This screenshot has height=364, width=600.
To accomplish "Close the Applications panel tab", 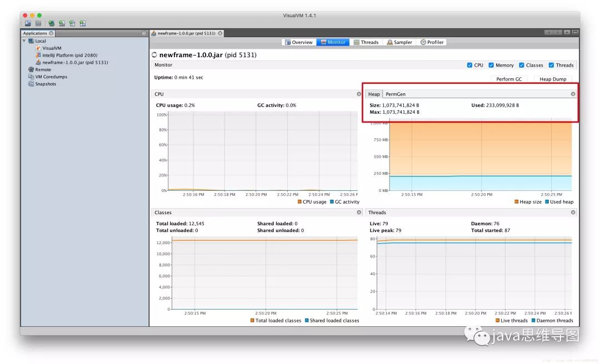I will click(51, 33).
